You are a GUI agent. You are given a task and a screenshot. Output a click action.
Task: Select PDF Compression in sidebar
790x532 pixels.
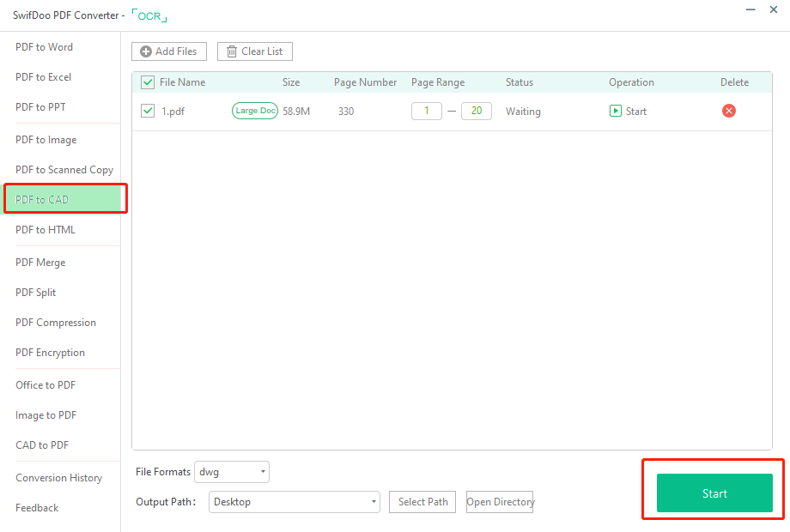(x=56, y=323)
